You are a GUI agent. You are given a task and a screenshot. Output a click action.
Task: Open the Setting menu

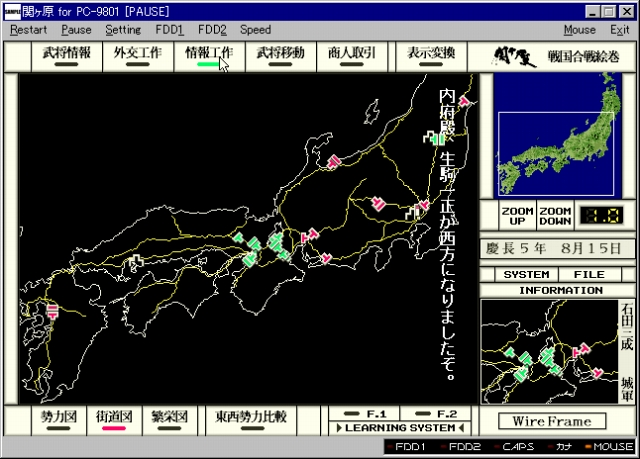point(123,30)
